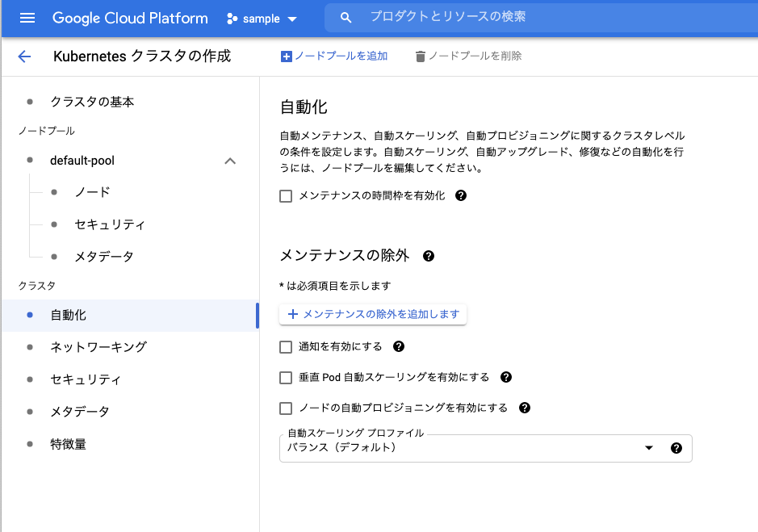
Task: Open the 自動スケーリング プロファイル dropdown
Action: click(650, 448)
